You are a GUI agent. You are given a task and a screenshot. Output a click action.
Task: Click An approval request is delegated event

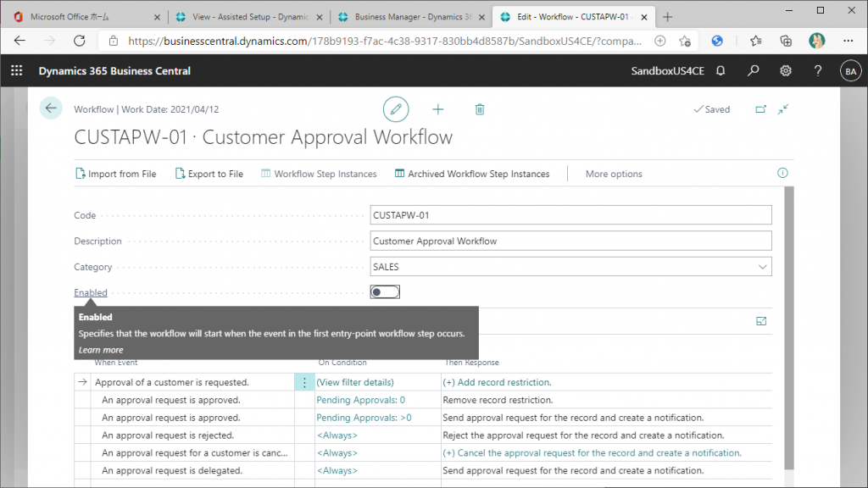(x=171, y=471)
